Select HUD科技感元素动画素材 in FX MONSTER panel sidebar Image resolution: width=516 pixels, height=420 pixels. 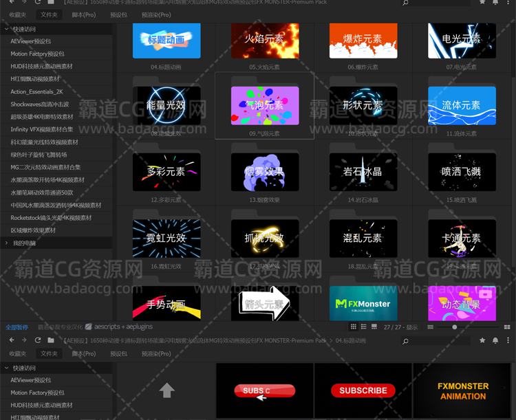coord(56,66)
